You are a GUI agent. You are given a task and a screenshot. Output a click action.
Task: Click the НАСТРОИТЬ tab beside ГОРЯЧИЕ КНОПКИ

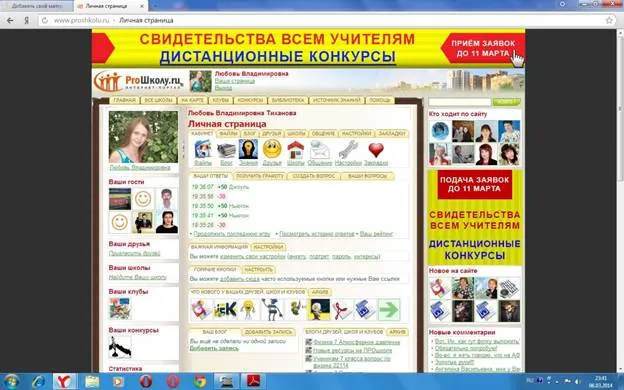point(258,270)
